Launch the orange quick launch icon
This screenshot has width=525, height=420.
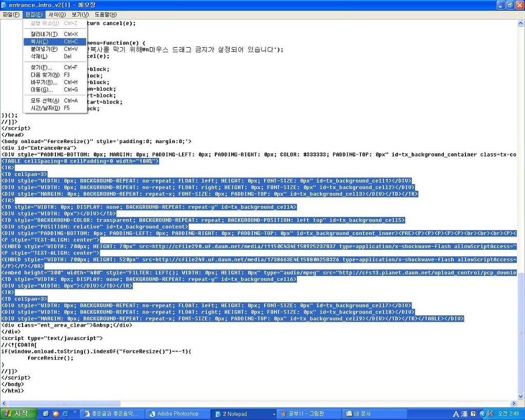[x=55, y=414]
